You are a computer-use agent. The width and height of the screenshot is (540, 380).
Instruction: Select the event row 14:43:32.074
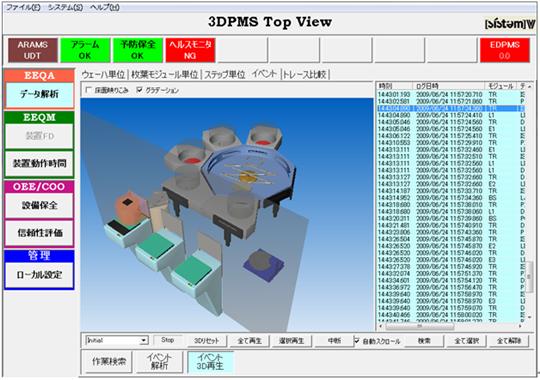pyautogui.click(x=450, y=274)
